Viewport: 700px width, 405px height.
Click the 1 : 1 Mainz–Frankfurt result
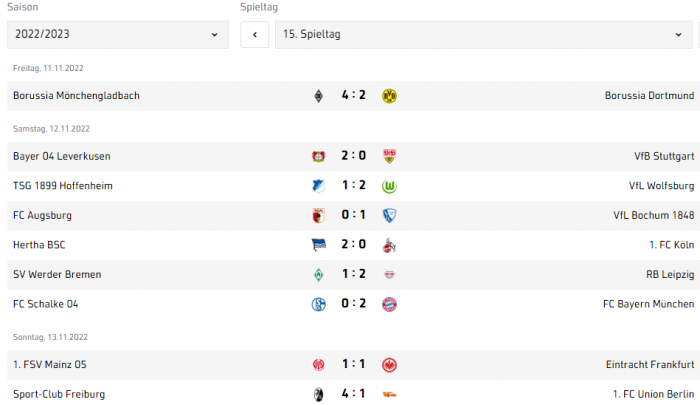click(354, 365)
